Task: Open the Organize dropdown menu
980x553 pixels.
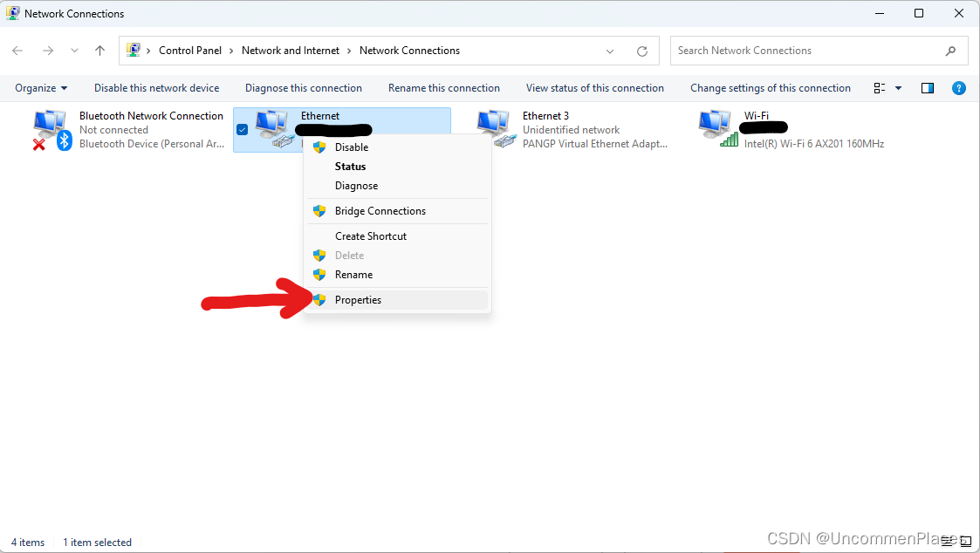Action: click(41, 88)
